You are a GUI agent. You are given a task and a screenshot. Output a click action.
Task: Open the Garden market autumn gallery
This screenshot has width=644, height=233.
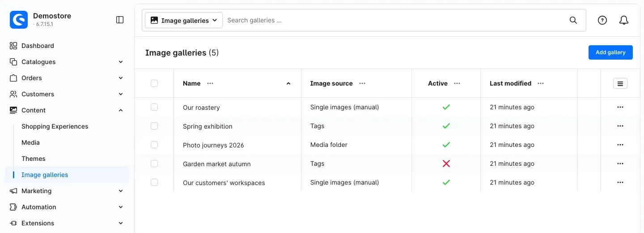point(217,164)
